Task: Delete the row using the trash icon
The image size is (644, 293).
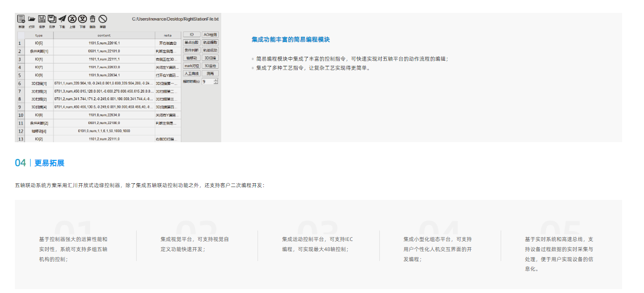Action: pyautogui.click(x=93, y=20)
